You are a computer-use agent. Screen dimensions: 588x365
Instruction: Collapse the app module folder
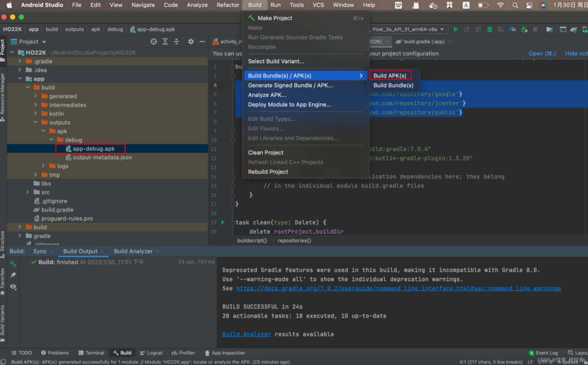pos(20,79)
